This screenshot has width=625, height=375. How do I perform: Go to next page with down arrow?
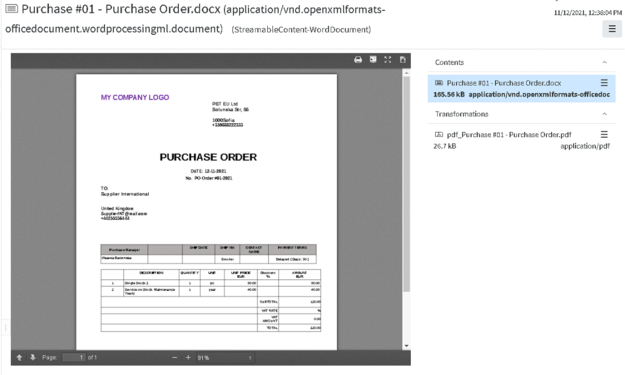click(x=33, y=357)
